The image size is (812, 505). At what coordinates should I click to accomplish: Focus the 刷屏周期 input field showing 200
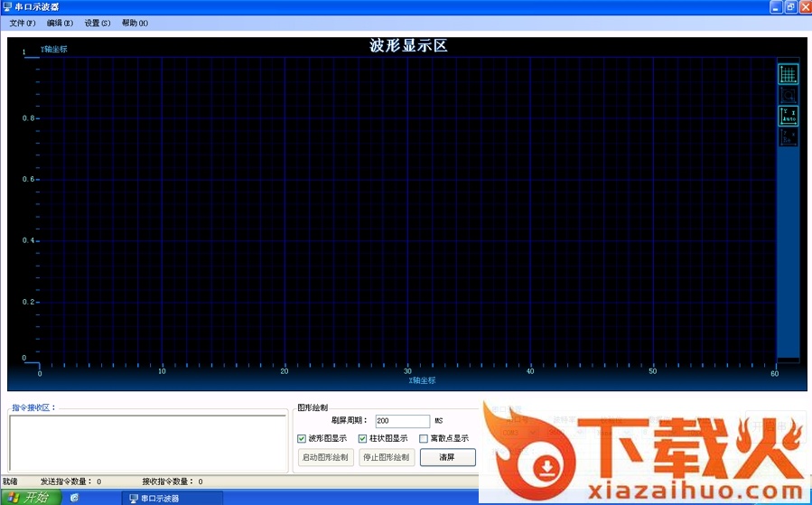402,421
